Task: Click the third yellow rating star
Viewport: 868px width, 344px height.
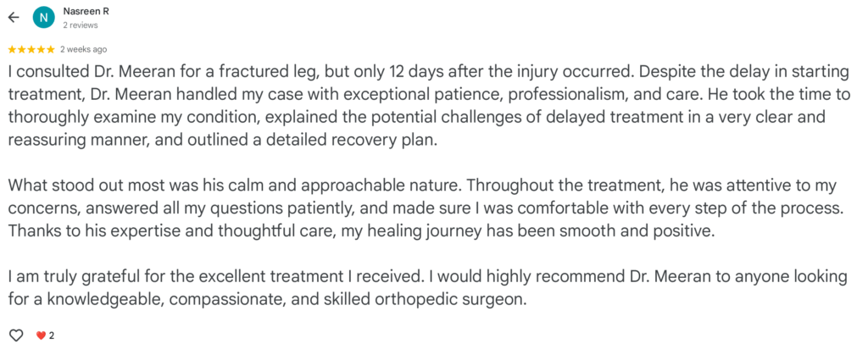Action: [x=31, y=49]
